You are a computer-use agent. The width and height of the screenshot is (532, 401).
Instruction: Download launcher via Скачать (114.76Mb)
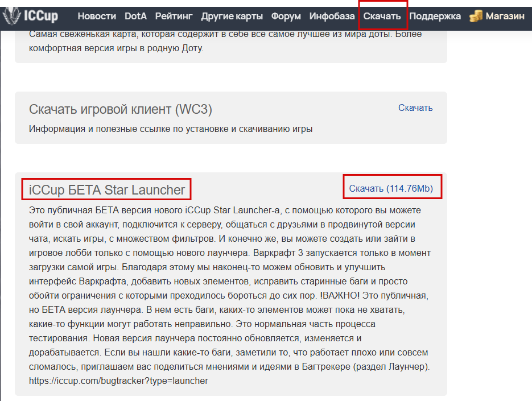(391, 188)
